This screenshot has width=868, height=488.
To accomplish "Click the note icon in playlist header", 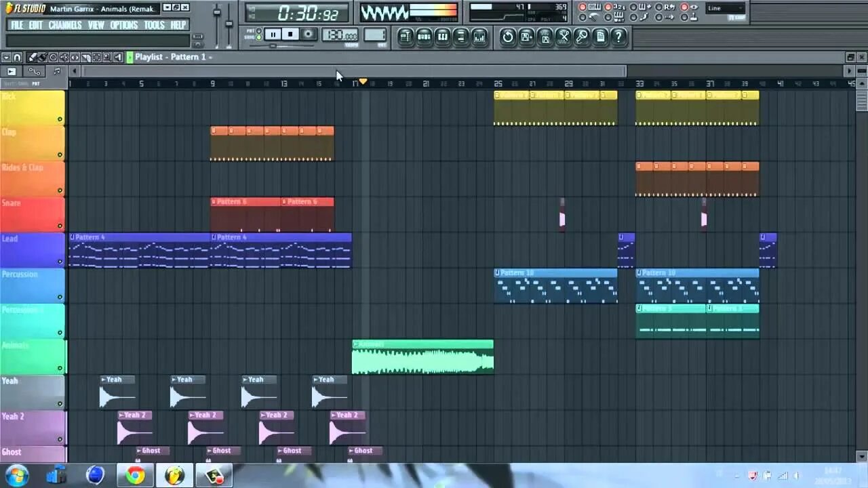I will coord(56,71).
